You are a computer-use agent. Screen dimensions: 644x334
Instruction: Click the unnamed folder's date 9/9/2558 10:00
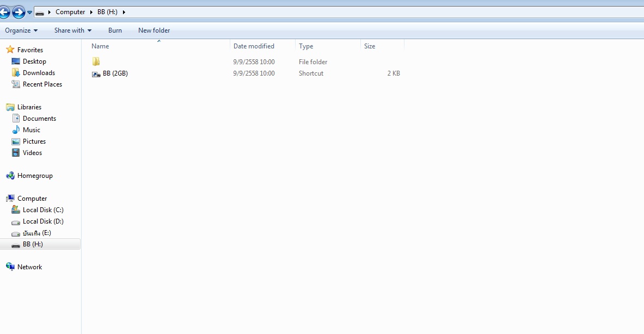[x=254, y=62]
